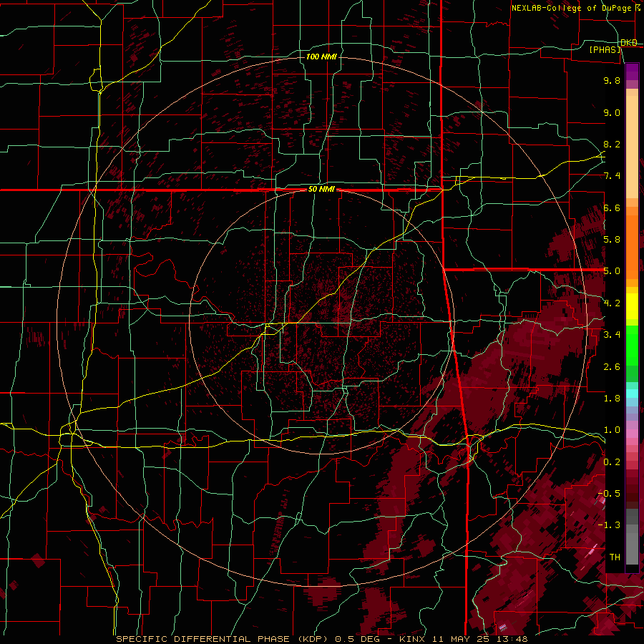Click the 9.8 value on the scale
This screenshot has height=644, width=644.
(x=612, y=81)
